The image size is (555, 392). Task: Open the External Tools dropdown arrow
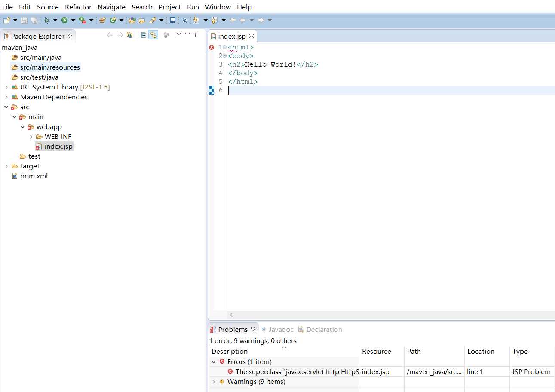coord(91,20)
